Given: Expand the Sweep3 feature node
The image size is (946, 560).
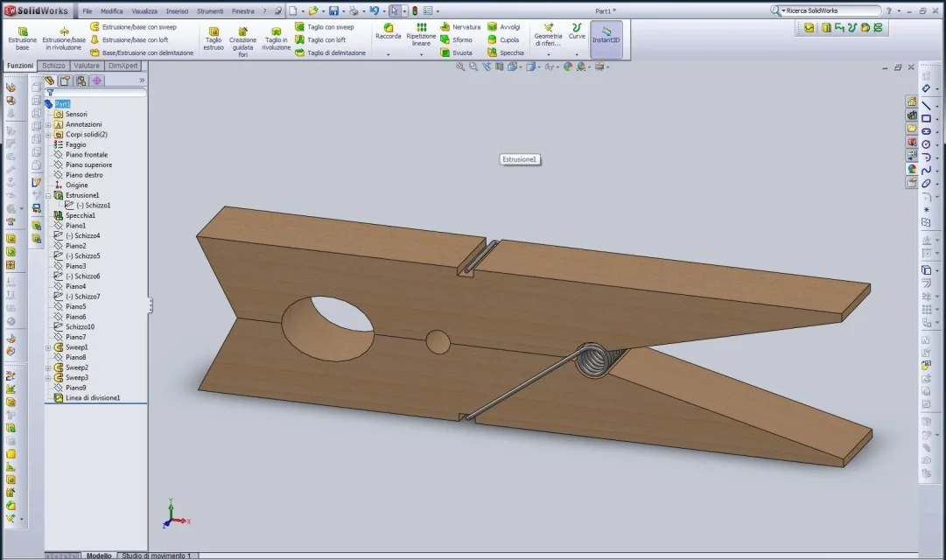Looking at the screenshot, I should point(48,378).
